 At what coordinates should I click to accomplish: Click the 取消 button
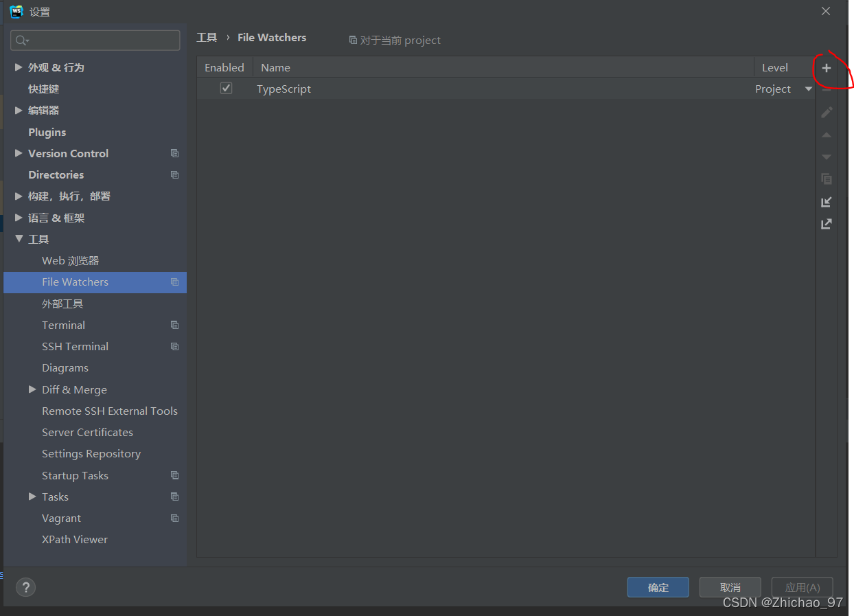[x=730, y=587]
